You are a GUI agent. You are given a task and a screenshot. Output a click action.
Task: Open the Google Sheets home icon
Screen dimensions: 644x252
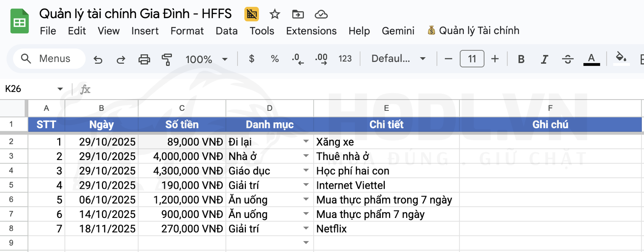coord(19,22)
